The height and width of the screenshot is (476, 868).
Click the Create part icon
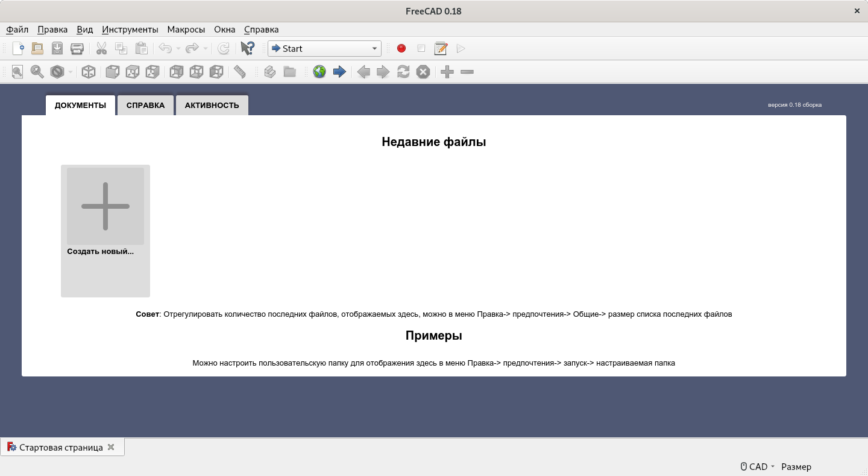(270, 72)
